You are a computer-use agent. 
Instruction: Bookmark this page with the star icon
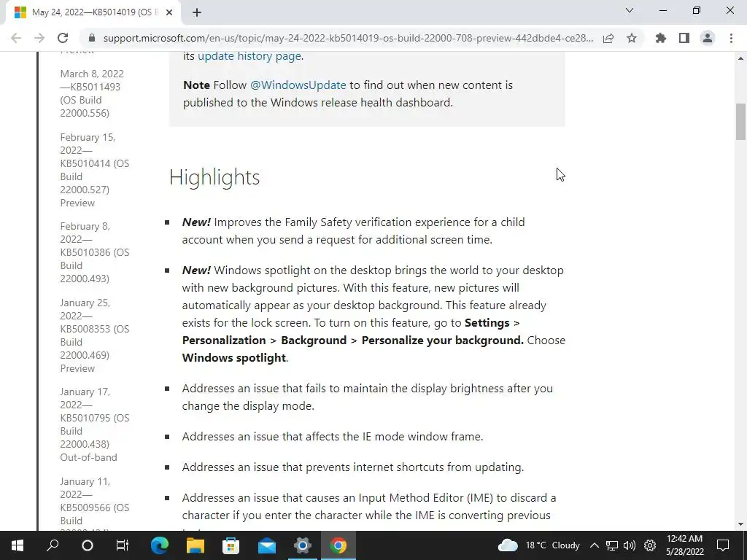(x=632, y=38)
